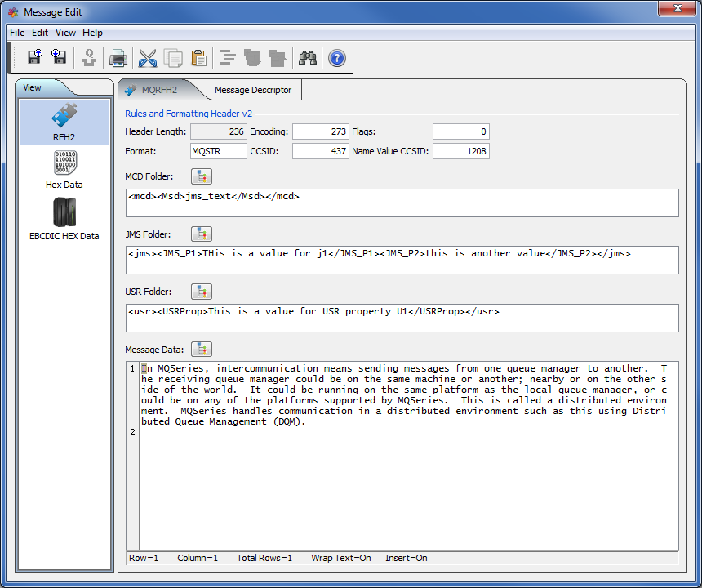Click line number 2 in the gutter

point(132,432)
